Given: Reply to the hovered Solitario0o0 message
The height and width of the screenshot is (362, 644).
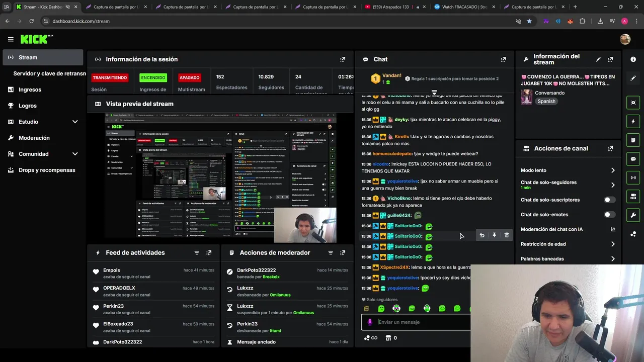Looking at the screenshot, I should pos(482,235).
